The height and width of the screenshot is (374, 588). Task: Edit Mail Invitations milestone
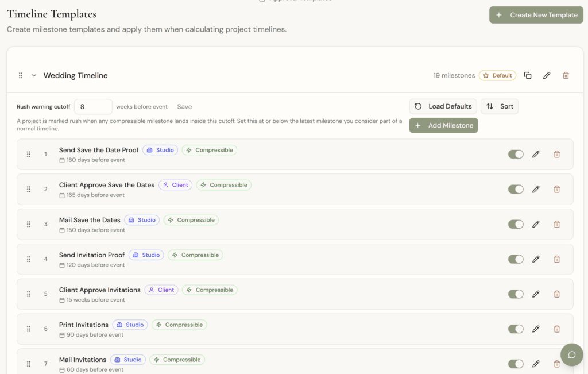pos(536,364)
